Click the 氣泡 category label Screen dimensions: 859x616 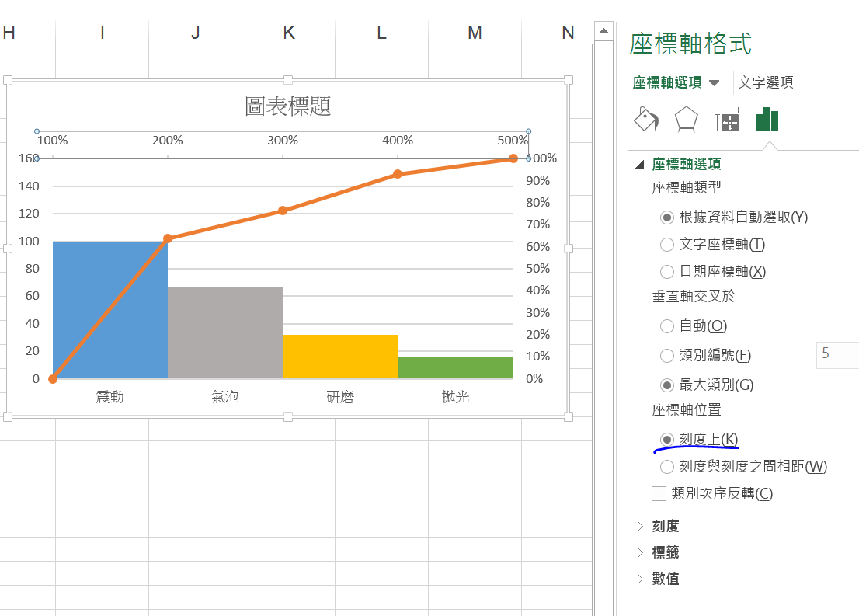[x=225, y=396]
